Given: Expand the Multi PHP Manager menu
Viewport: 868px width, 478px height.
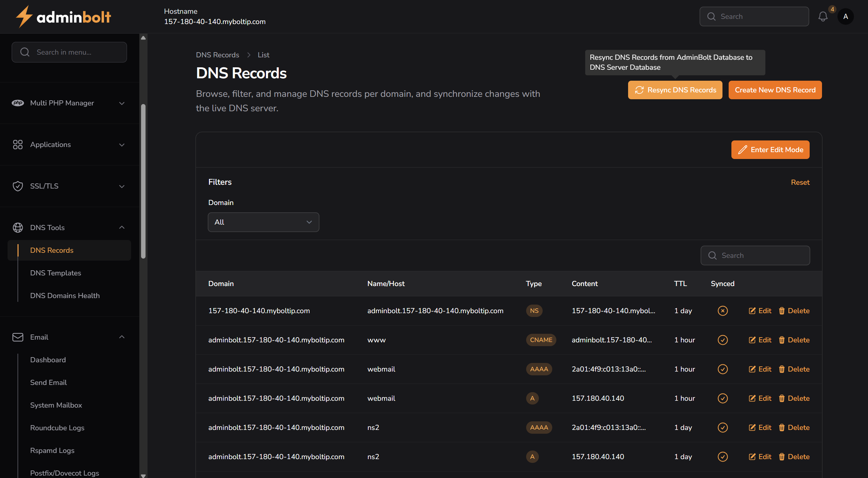Looking at the screenshot, I should pos(121,103).
